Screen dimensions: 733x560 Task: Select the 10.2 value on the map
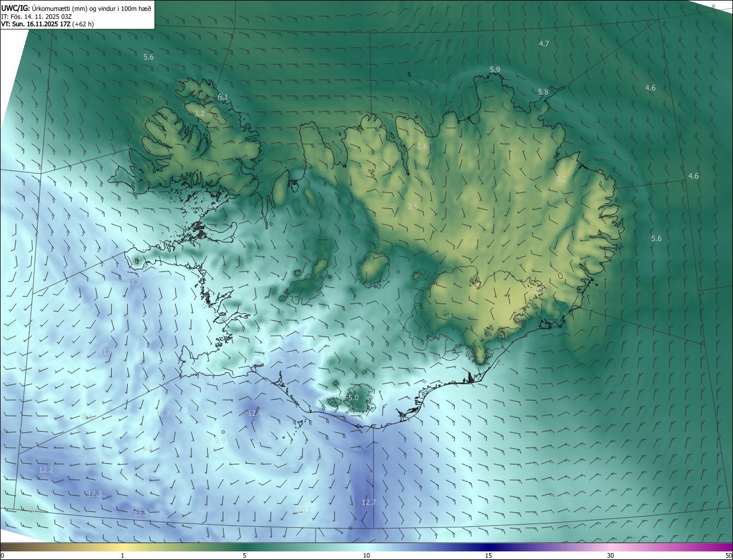click(x=305, y=511)
